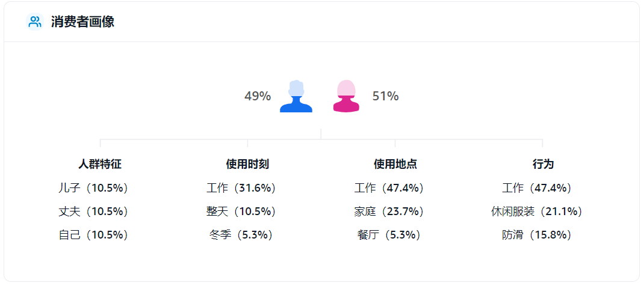
Task: Click the 51% female percentage
Action: click(386, 96)
